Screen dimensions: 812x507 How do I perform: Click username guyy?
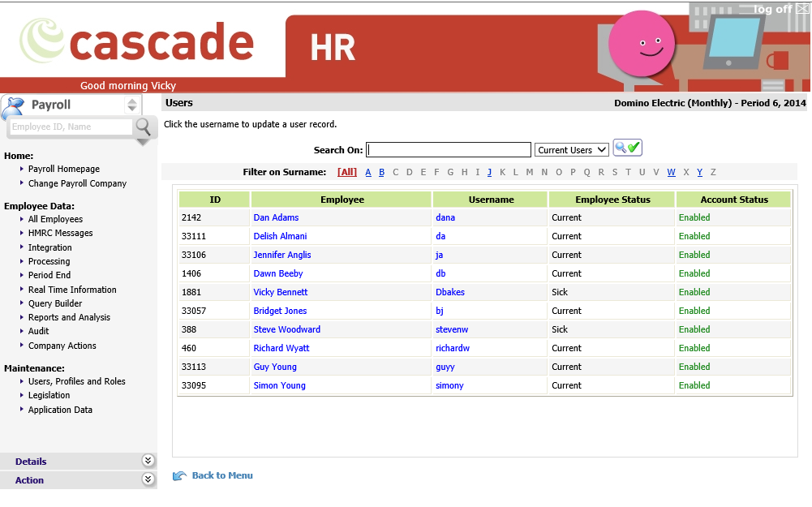pos(445,367)
